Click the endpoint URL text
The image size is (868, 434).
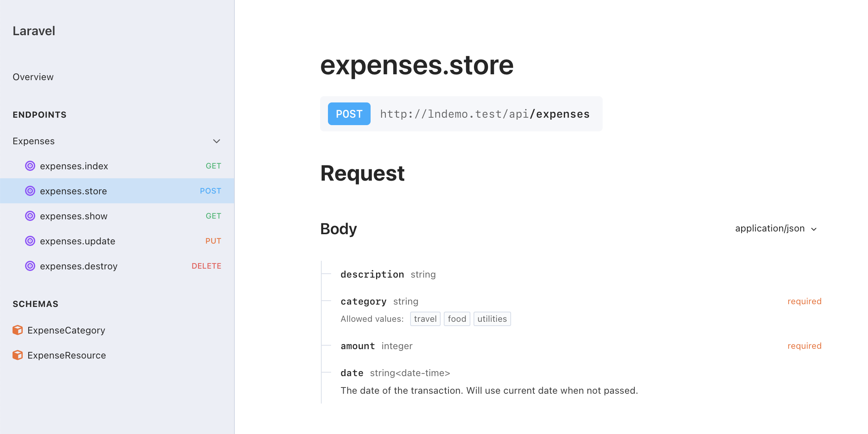484,114
